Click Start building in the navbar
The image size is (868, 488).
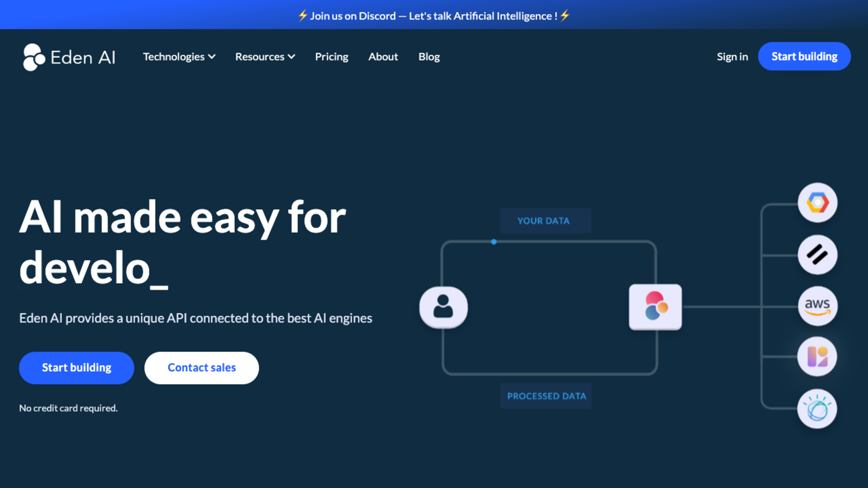[804, 56]
